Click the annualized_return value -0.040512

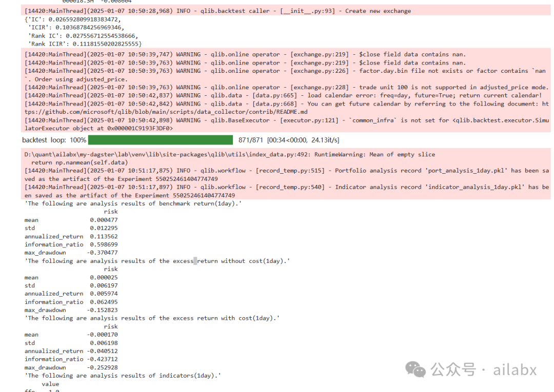(102, 351)
